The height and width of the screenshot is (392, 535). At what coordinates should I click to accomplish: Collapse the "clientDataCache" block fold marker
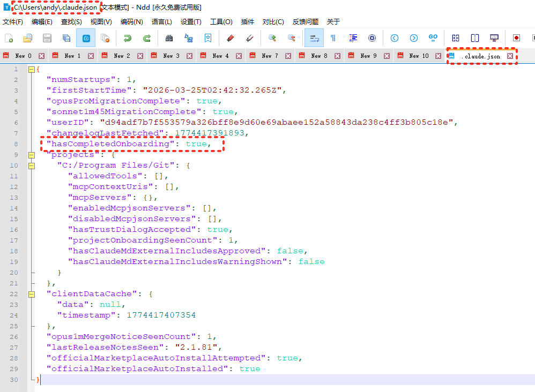(x=31, y=294)
